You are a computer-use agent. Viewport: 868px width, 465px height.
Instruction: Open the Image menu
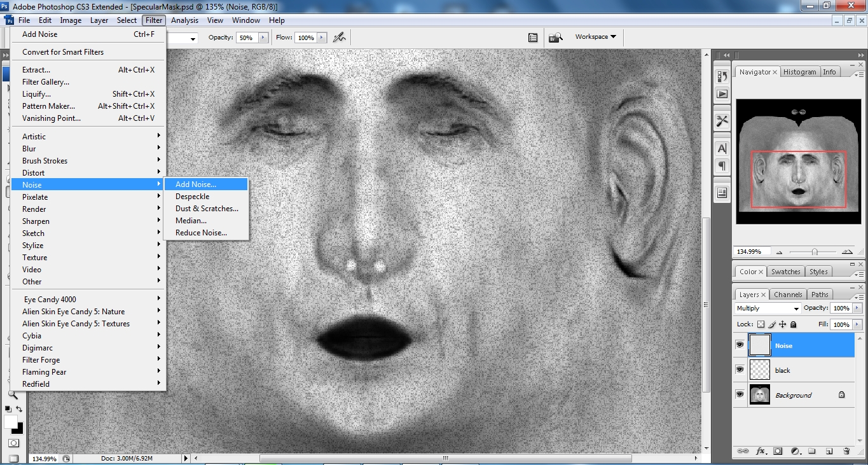pos(71,20)
